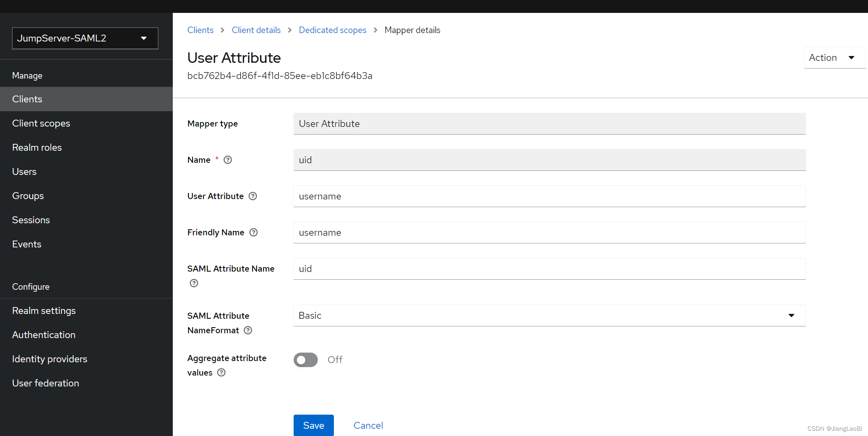The height and width of the screenshot is (436, 868).
Task: Open the Name field help tooltip
Action: tap(228, 160)
